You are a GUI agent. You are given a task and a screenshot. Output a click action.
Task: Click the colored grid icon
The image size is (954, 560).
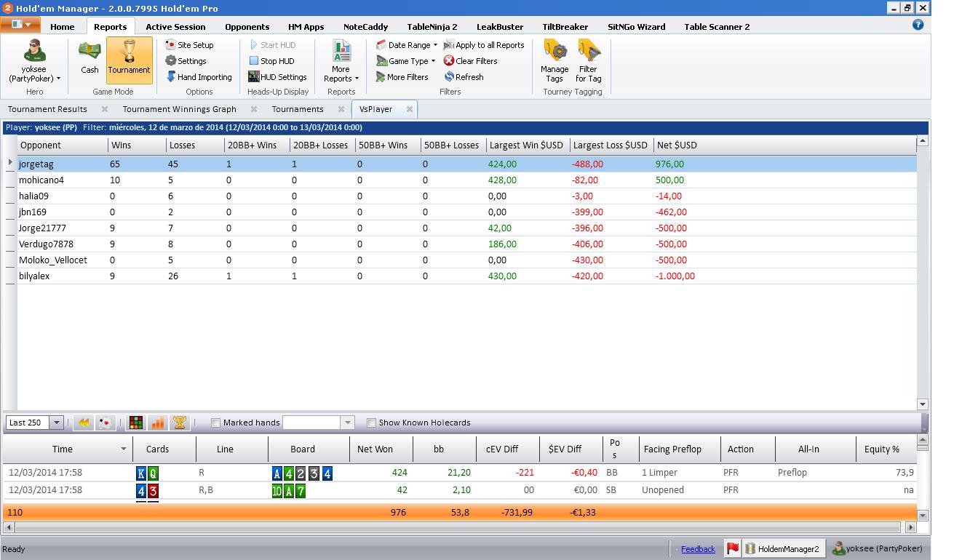tap(135, 423)
